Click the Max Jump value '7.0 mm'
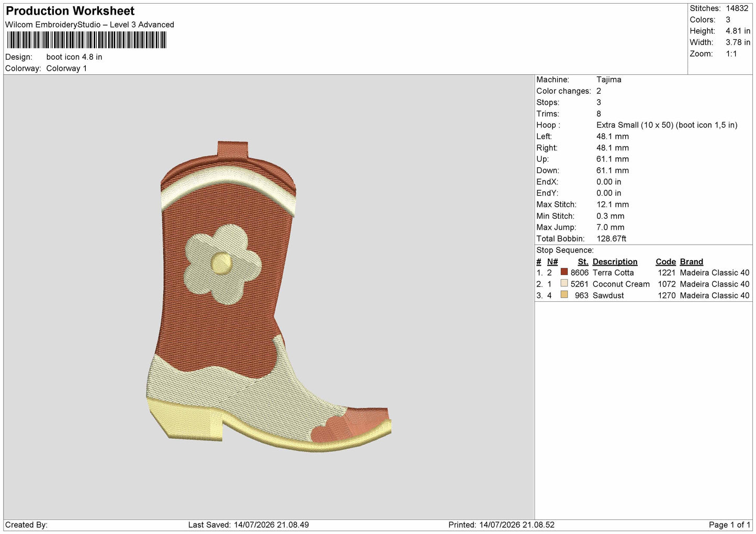 pos(611,228)
